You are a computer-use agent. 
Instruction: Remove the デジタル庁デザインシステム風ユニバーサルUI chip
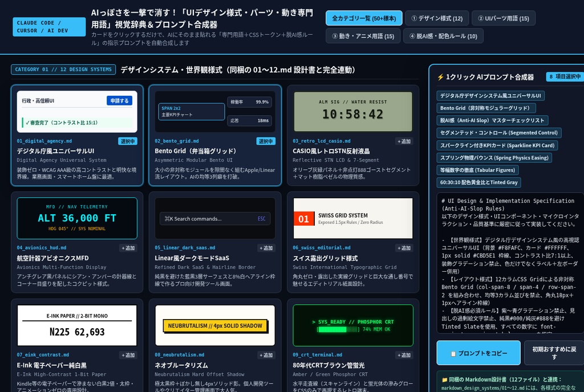tap(490, 96)
